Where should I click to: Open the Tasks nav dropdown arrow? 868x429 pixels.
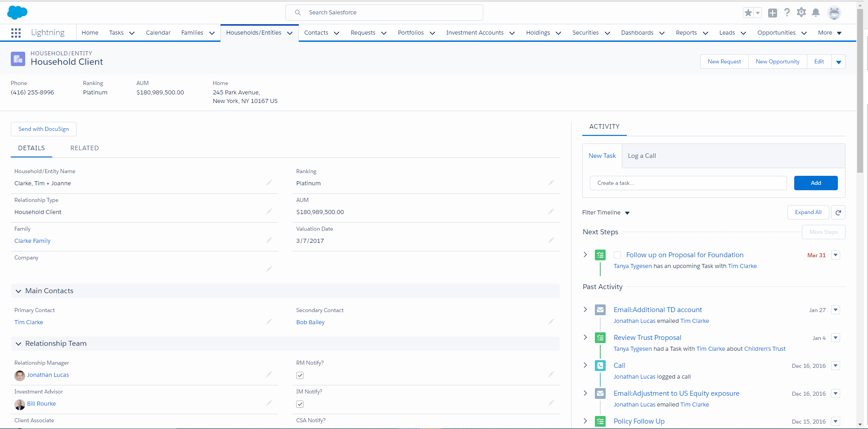pos(132,33)
